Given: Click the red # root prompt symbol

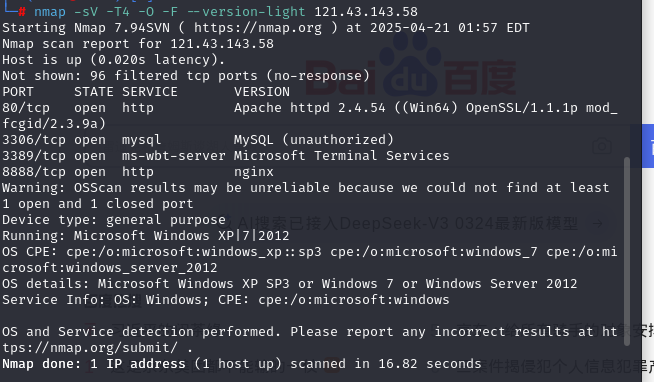Looking at the screenshot, I should pyautogui.click(x=22, y=12).
